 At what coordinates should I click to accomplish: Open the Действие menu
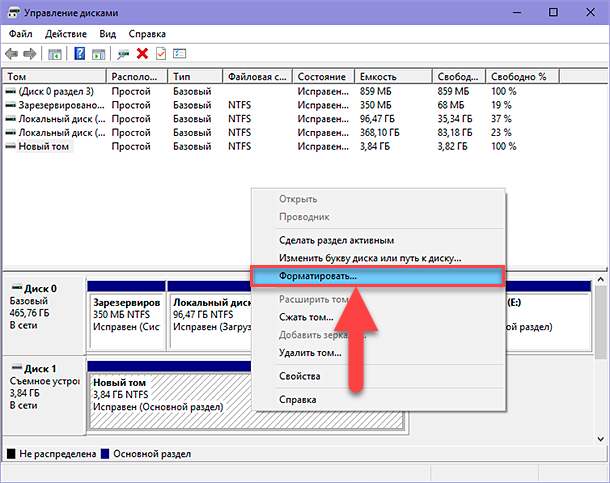pos(66,34)
